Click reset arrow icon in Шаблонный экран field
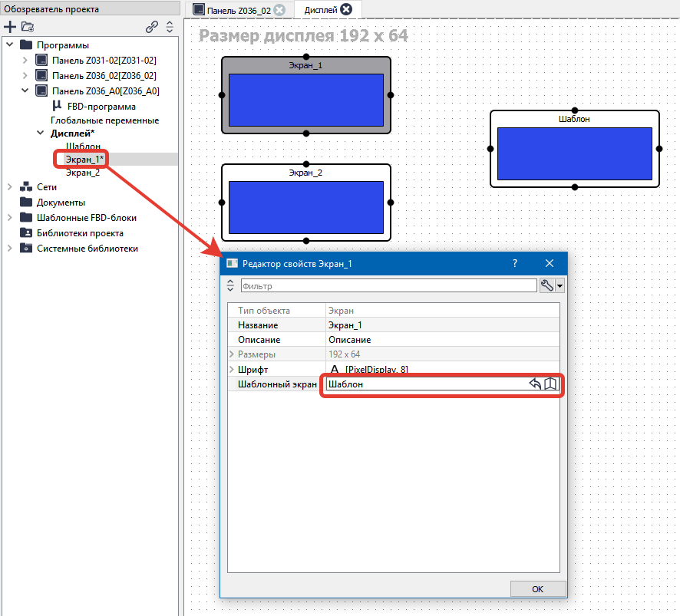 (535, 384)
